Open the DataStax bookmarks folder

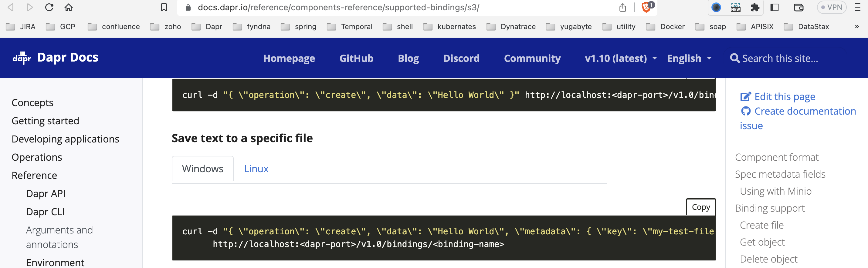(807, 27)
